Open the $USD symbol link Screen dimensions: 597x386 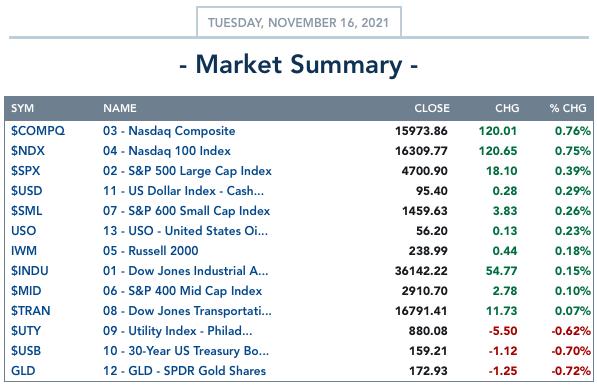[26, 191]
